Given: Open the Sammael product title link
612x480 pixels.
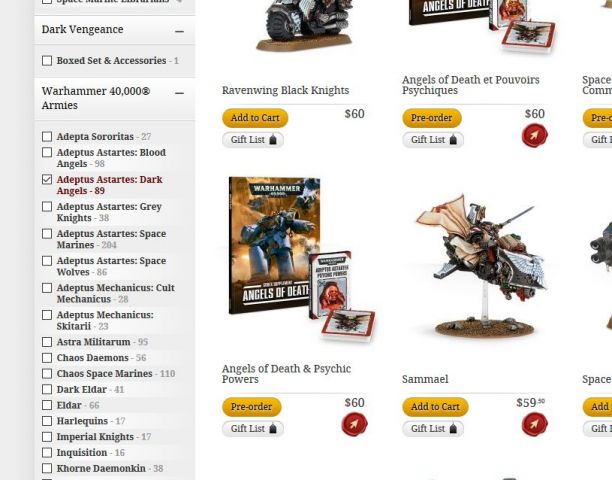Looking at the screenshot, I should (x=425, y=379).
